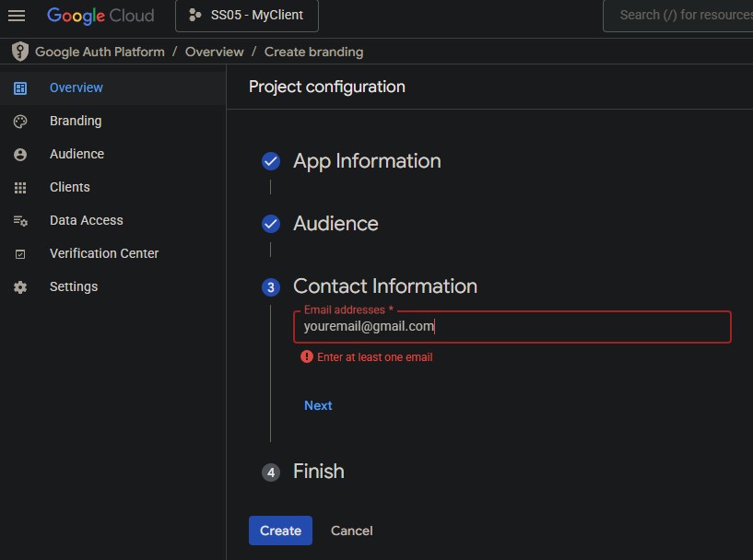Click the Branding palette icon
Image resolution: width=753 pixels, height=560 pixels.
[x=20, y=122]
